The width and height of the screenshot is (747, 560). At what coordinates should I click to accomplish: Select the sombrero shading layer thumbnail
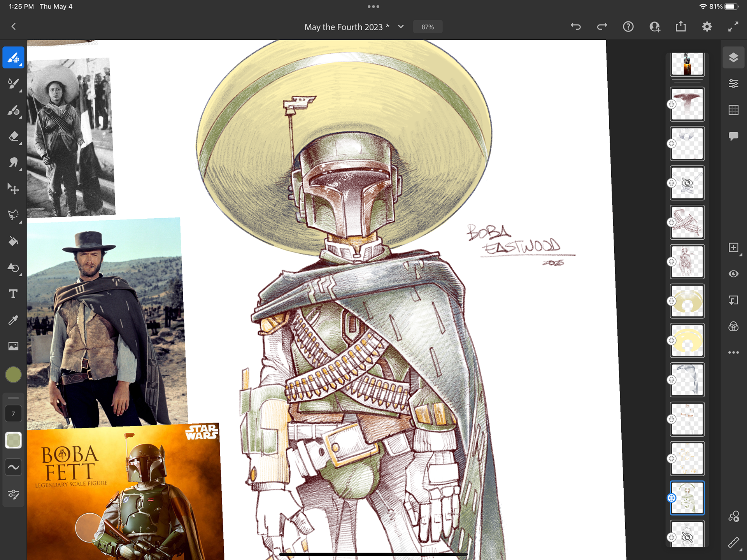point(687,301)
